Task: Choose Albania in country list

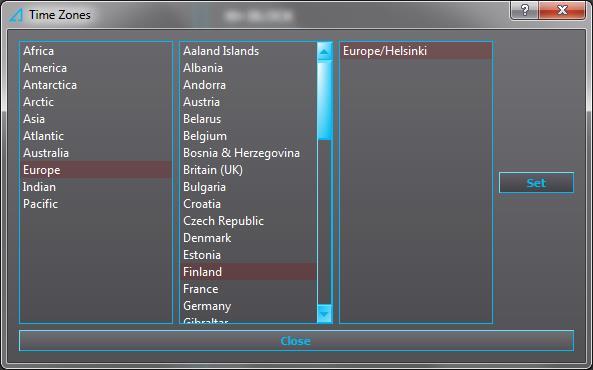Action: pos(248,68)
